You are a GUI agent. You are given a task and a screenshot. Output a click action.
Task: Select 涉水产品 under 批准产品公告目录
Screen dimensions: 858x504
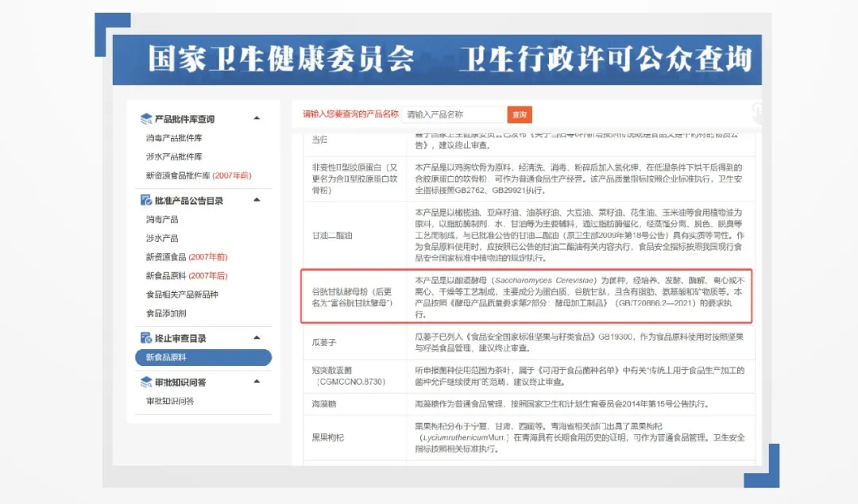point(162,238)
